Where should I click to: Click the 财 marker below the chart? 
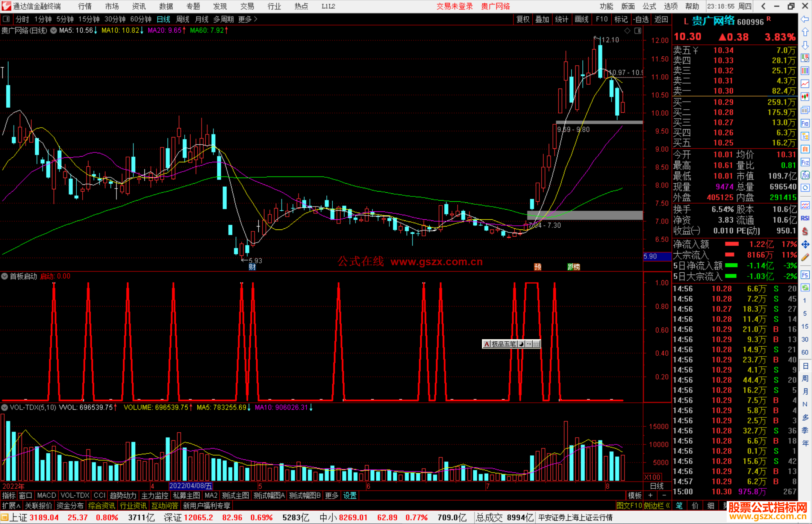252,267
